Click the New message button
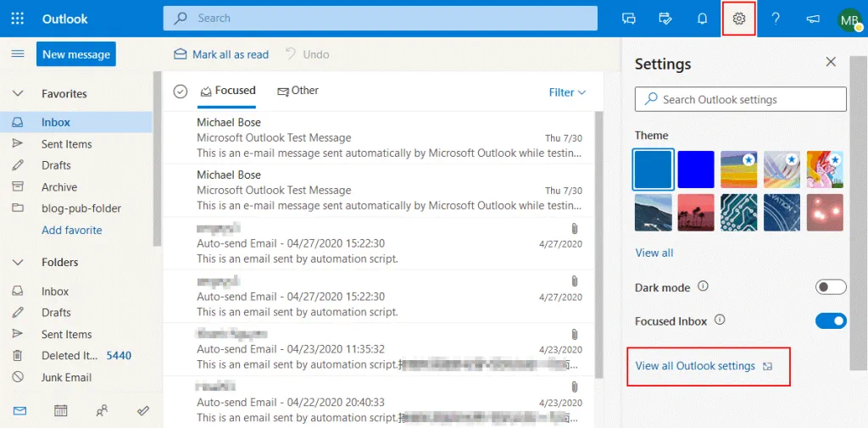868x428 pixels. (76, 54)
